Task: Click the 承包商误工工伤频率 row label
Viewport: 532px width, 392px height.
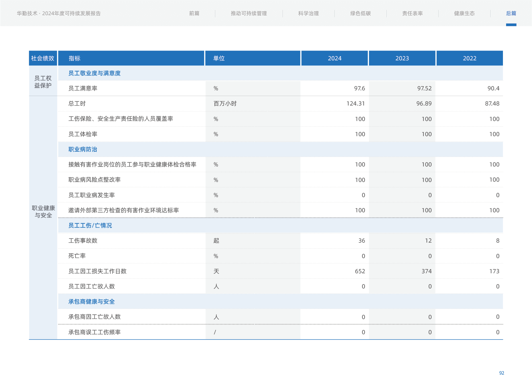Action: 94,332
